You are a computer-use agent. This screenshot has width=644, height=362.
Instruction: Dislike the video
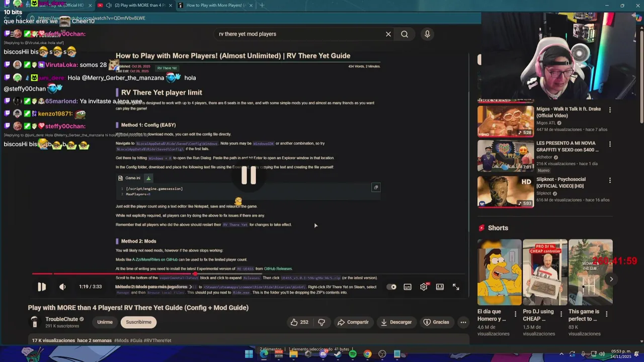[x=321, y=322]
